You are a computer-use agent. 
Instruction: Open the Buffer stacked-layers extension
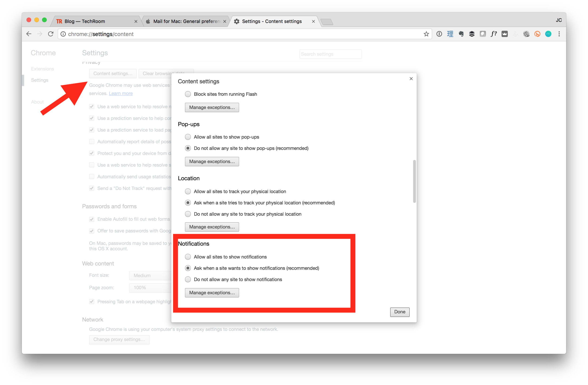click(x=472, y=34)
